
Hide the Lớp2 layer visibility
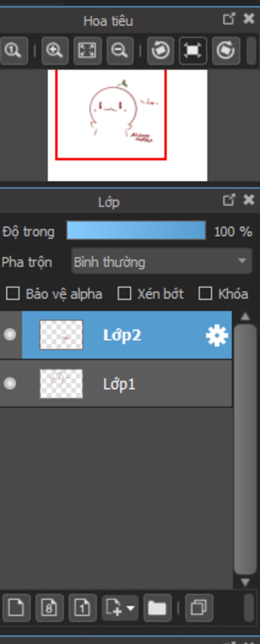click(x=10, y=335)
